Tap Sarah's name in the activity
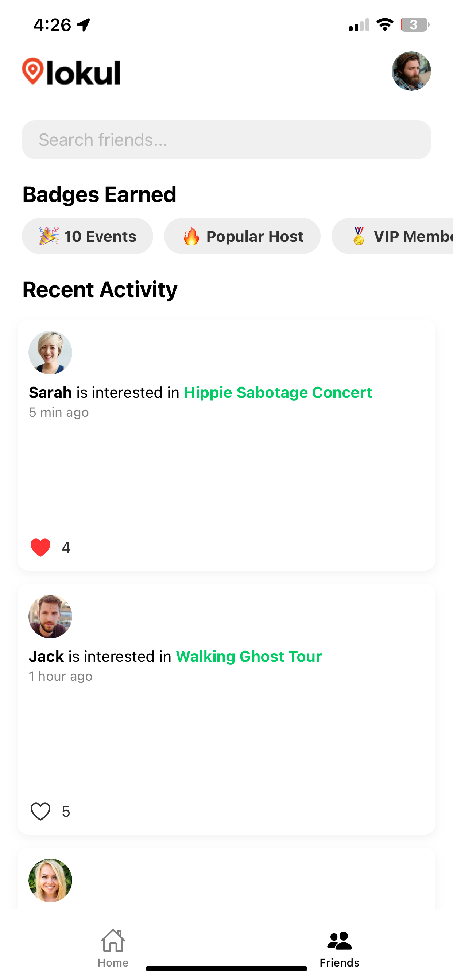Image resolution: width=453 pixels, height=980 pixels. 50,392
